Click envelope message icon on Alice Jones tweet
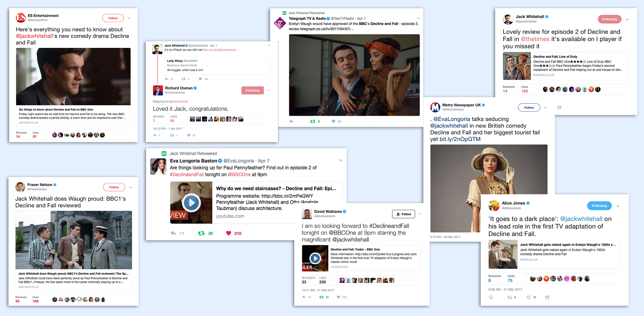Image resolution: width=644 pixels, height=316 pixels. (547, 297)
